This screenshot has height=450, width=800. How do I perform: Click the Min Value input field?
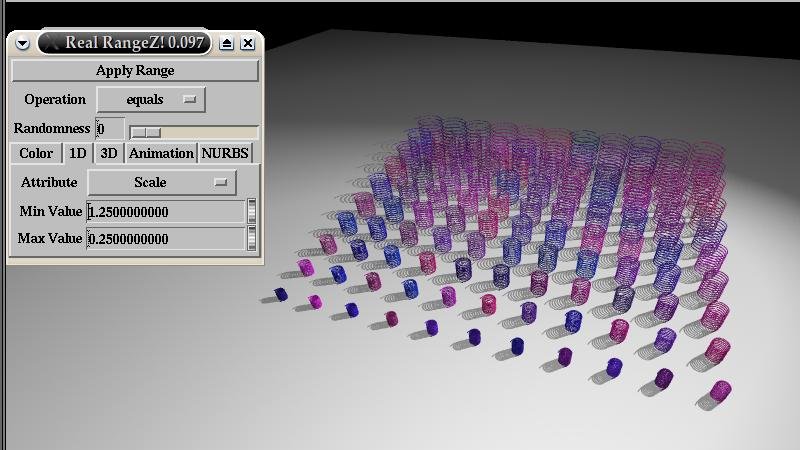coord(166,212)
